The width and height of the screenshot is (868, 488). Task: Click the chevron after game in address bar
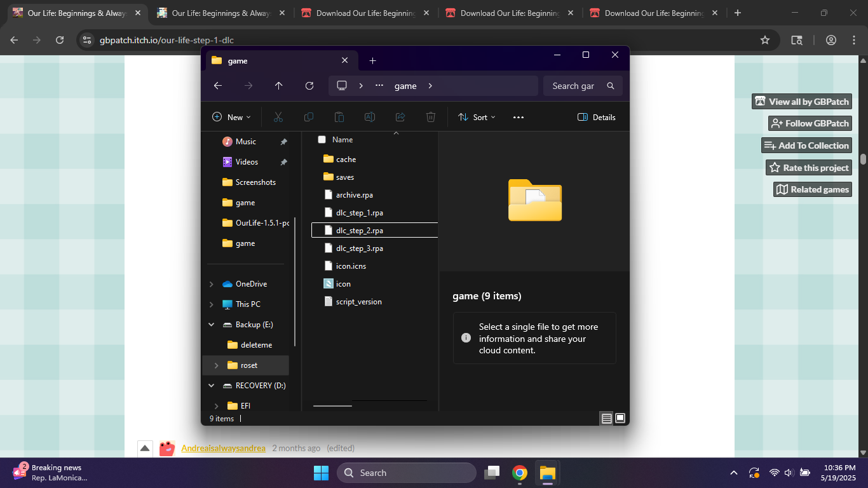pos(430,86)
